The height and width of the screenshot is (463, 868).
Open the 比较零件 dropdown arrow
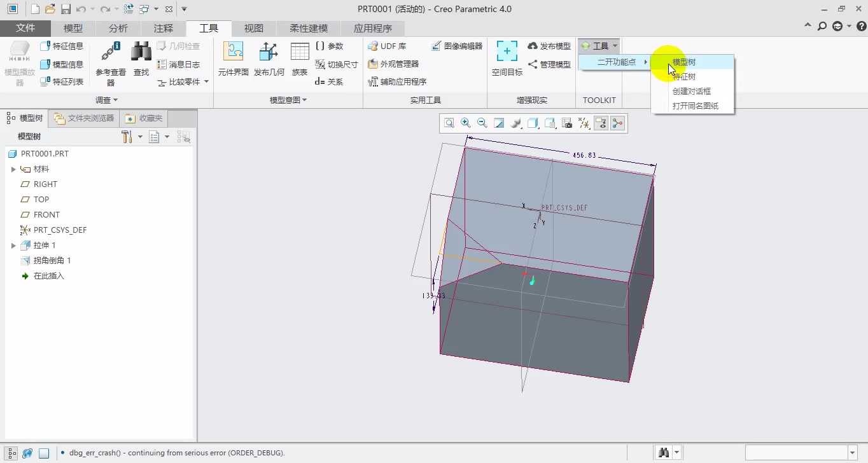206,82
